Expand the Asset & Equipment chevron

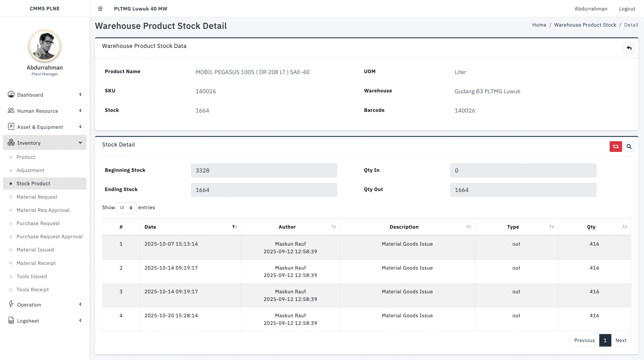(x=80, y=127)
